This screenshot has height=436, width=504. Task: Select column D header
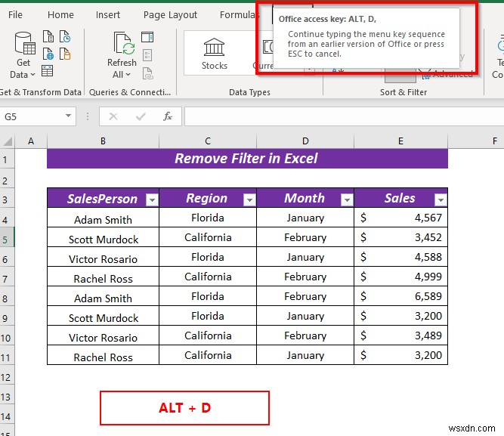(x=305, y=141)
